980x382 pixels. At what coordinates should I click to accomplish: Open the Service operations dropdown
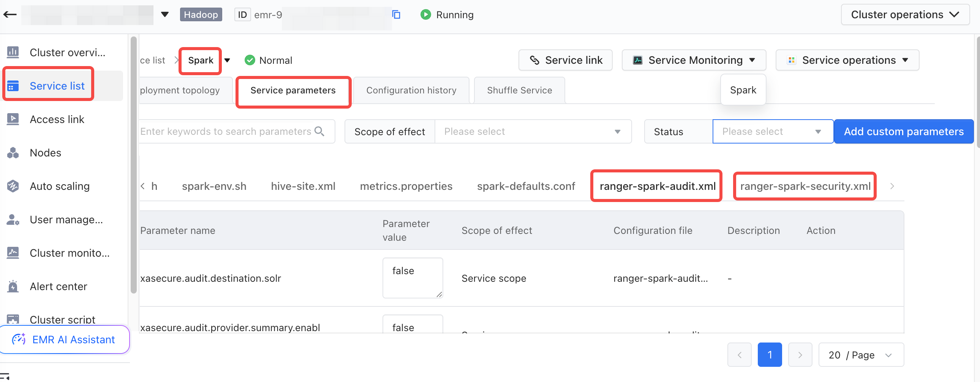[x=847, y=60]
